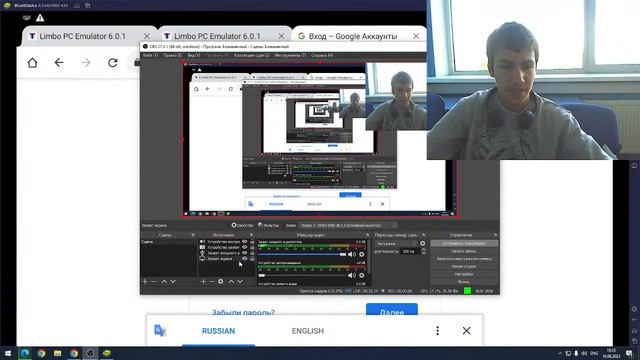640x360 pixels.
Task: Click the keyboard icon beside the warning triangle
Action: coord(27,18)
